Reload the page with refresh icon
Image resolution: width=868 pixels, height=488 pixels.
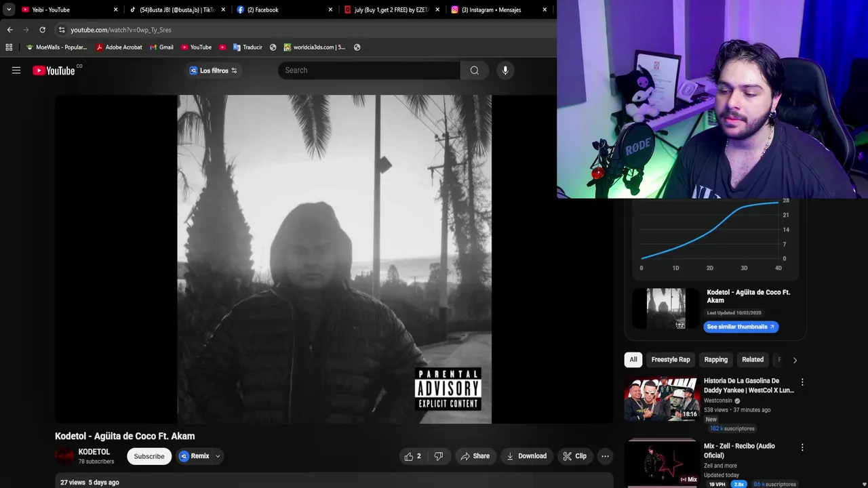tap(42, 30)
